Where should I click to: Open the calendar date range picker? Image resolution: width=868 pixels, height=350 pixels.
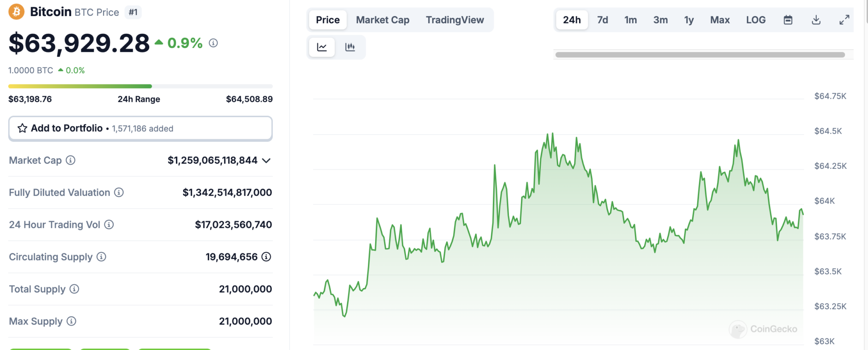(x=788, y=20)
